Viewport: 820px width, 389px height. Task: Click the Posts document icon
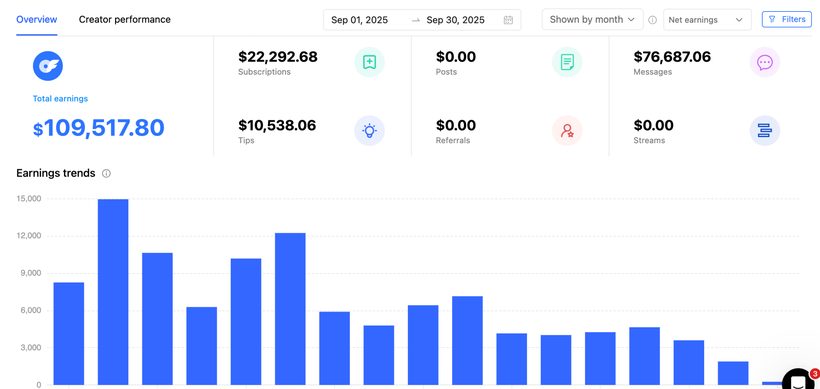567,62
